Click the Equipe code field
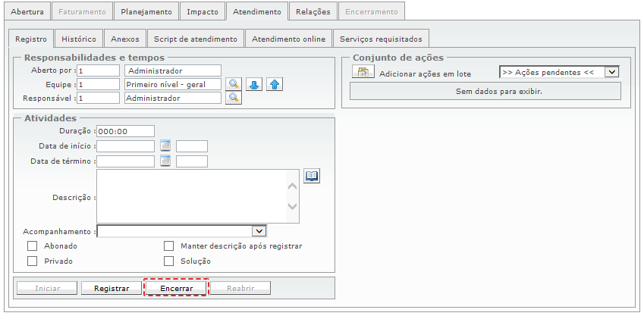644x316 pixels. [x=98, y=84]
